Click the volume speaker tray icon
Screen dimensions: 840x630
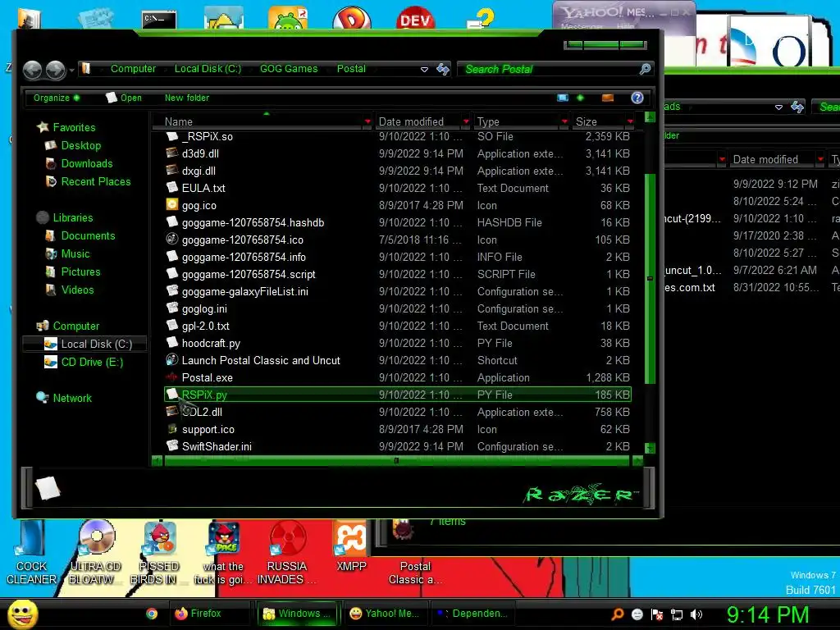point(696,614)
